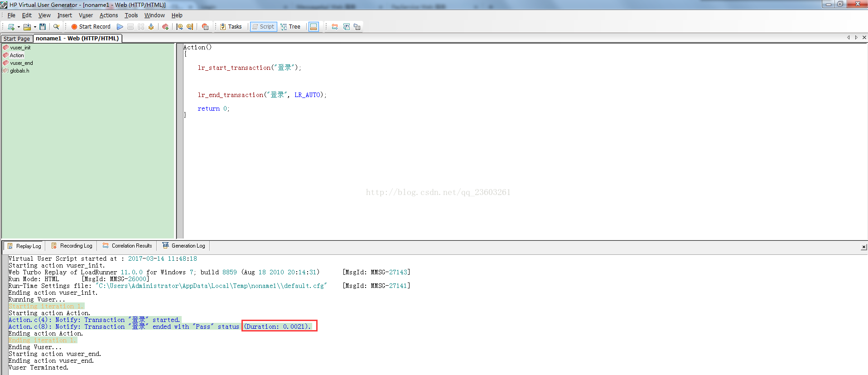Start Record button in toolbar
The width and height of the screenshot is (868, 375).
(x=91, y=27)
